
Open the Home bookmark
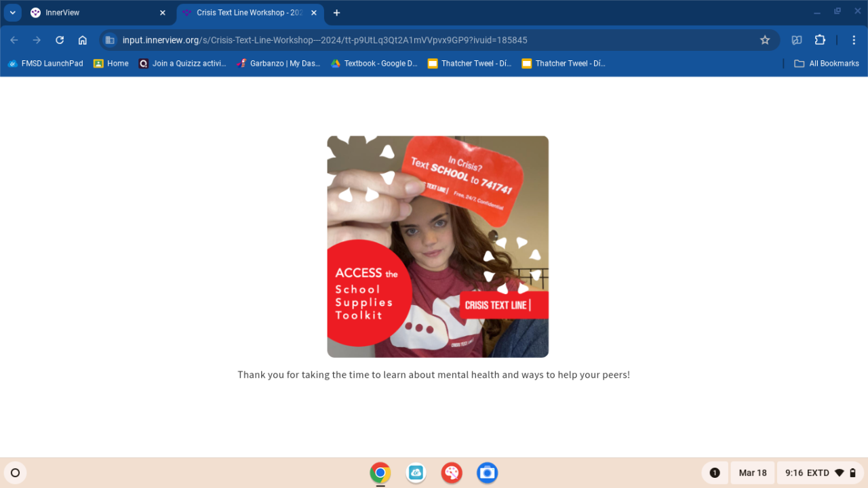111,64
